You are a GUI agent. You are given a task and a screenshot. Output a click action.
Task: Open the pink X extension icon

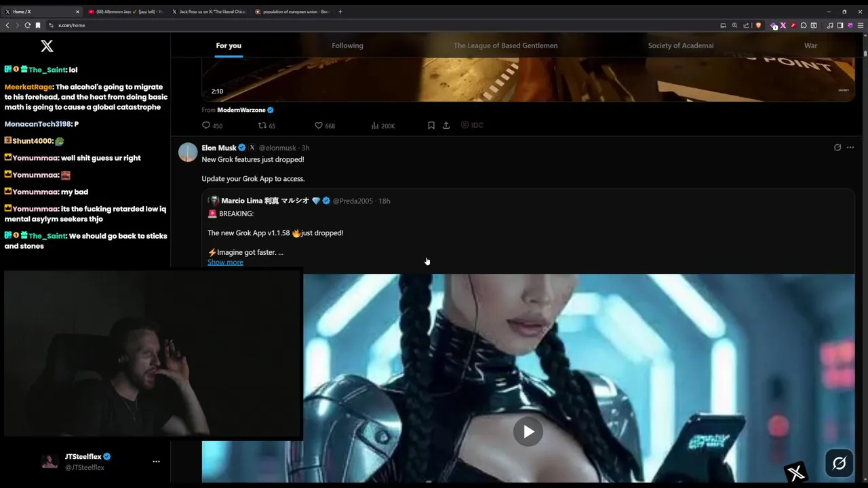click(x=783, y=25)
